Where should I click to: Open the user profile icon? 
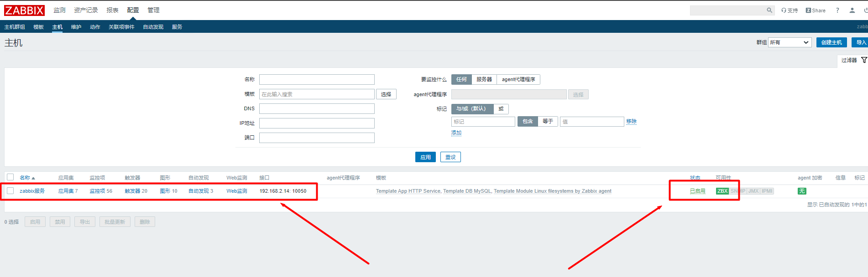pos(852,10)
